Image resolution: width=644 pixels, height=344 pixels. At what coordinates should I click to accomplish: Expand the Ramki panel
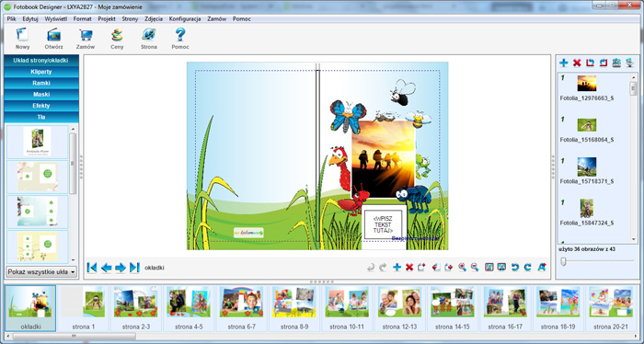click(41, 83)
